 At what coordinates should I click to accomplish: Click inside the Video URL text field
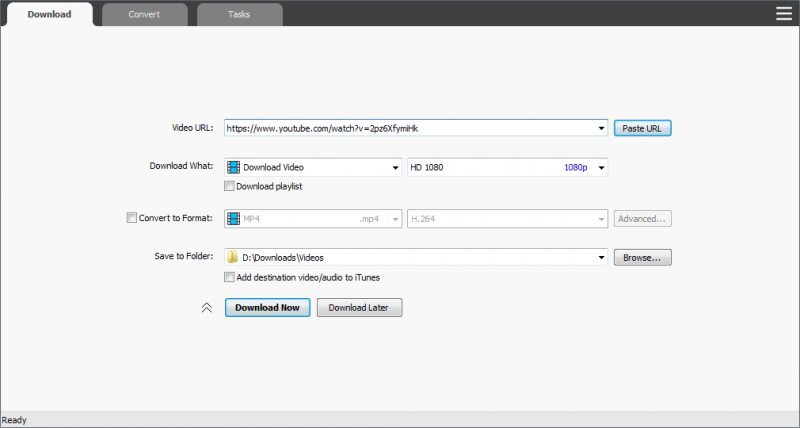[x=410, y=128]
